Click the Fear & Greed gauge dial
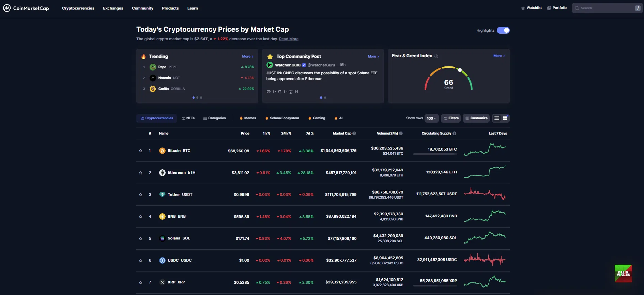This screenshot has height=295, width=644. tap(448, 78)
